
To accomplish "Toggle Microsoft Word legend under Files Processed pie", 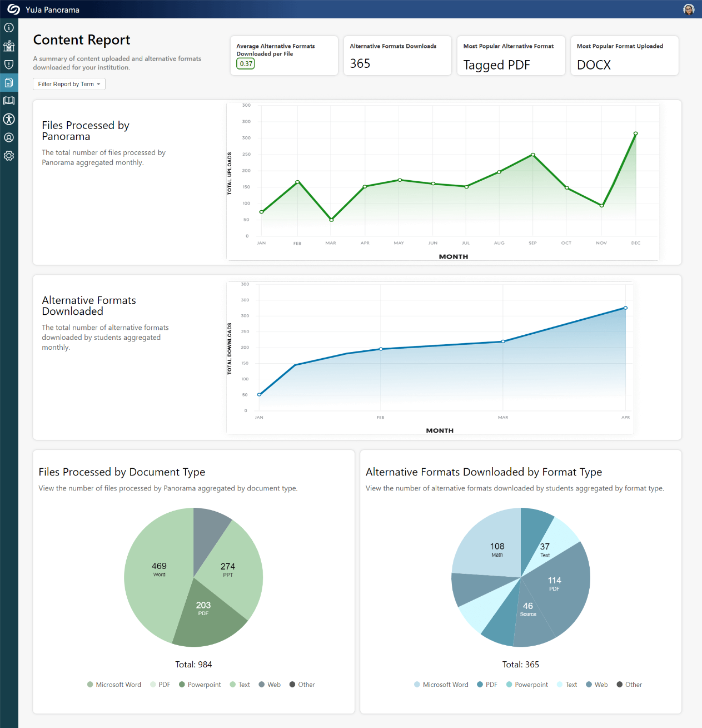I will [114, 685].
